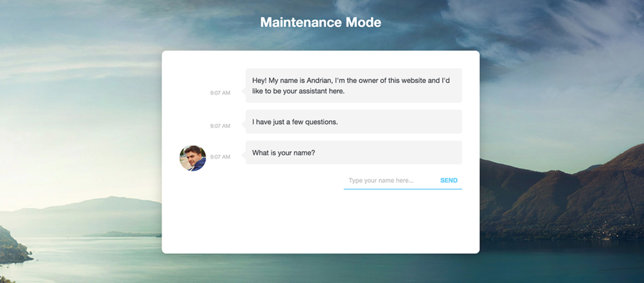Click the SEND button
Screen dimensions: 644x283
click(448, 180)
